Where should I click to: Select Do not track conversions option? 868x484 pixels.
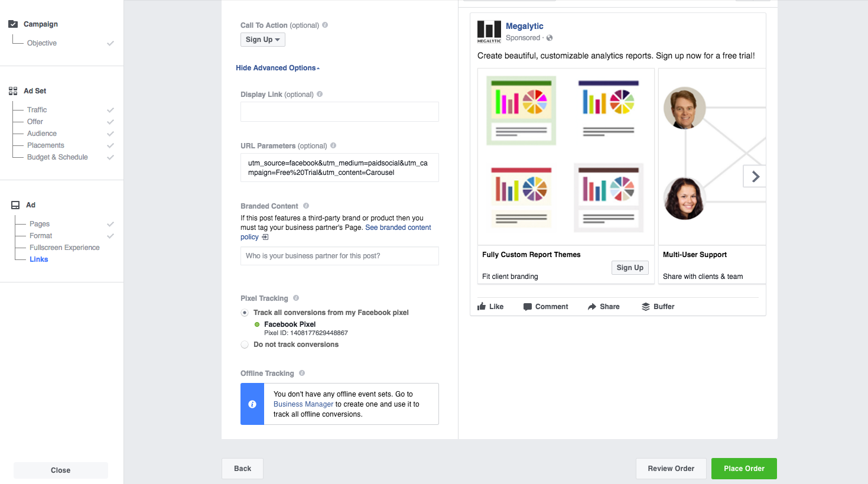pyautogui.click(x=245, y=345)
